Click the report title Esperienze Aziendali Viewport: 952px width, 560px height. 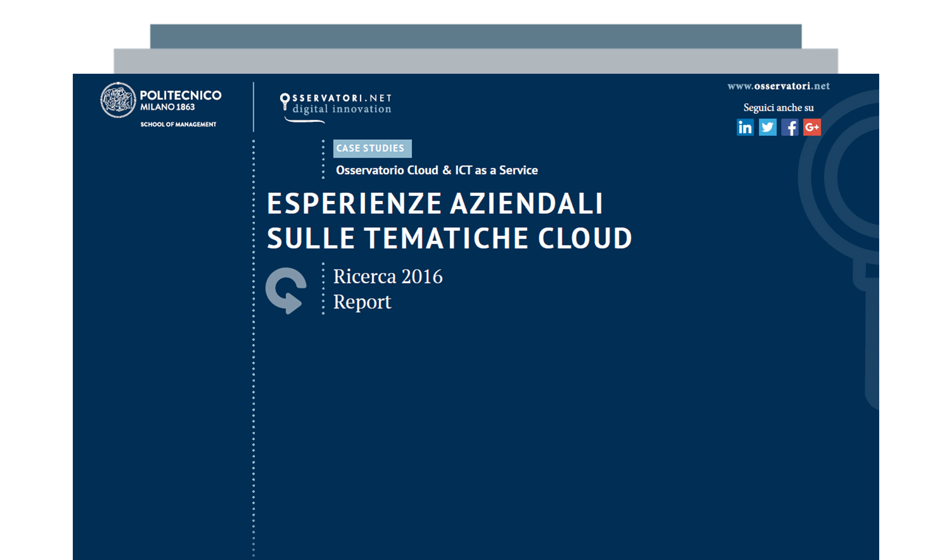[435, 203]
